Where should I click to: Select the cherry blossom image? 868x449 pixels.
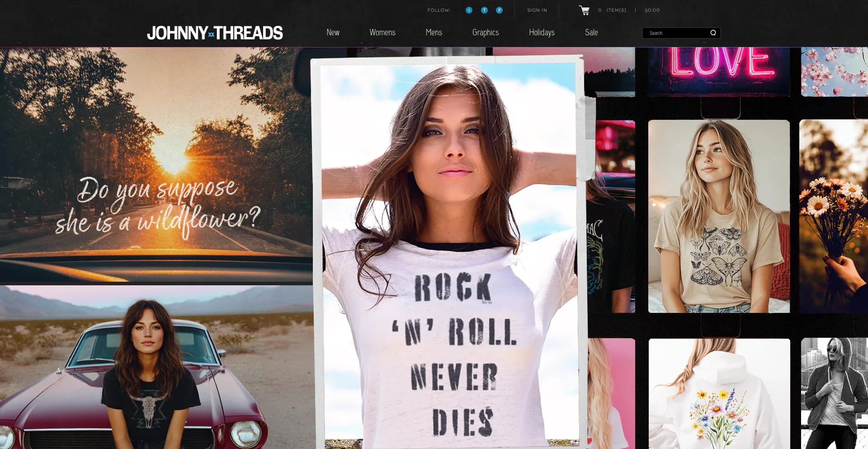pos(835,71)
